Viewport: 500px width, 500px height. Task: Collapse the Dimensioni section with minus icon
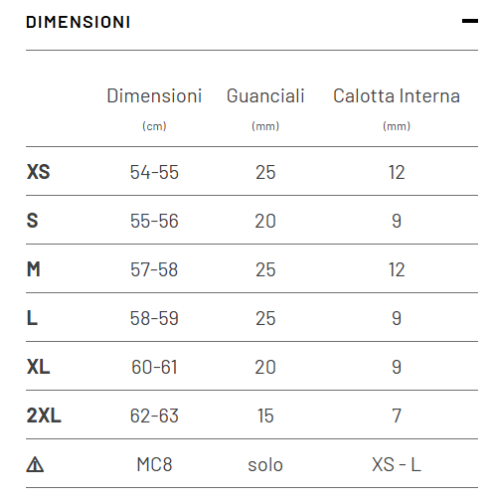pyautogui.click(x=470, y=21)
